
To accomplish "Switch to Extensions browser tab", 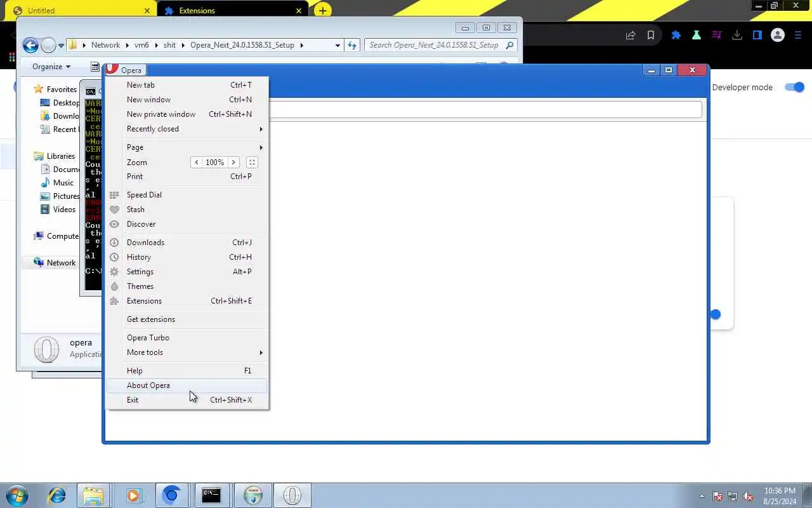I will [232, 10].
